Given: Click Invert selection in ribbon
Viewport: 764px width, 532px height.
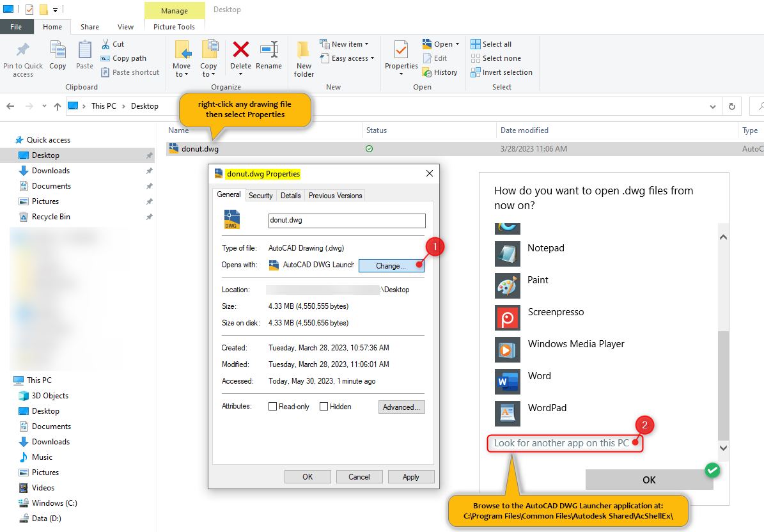Looking at the screenshot, I should (x=501, y=73).
